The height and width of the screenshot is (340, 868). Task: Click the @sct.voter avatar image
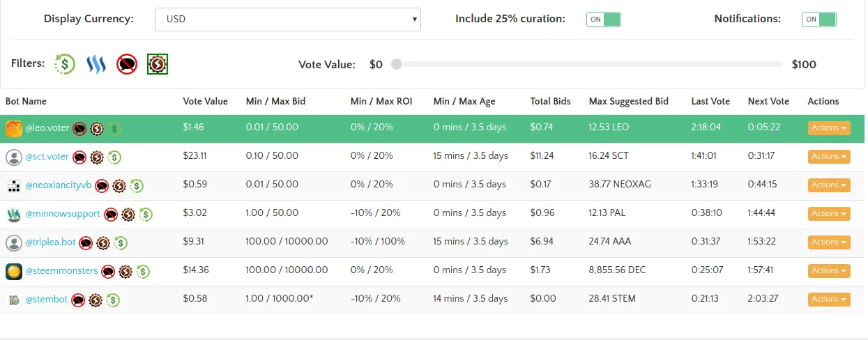[x=14, y=157]
